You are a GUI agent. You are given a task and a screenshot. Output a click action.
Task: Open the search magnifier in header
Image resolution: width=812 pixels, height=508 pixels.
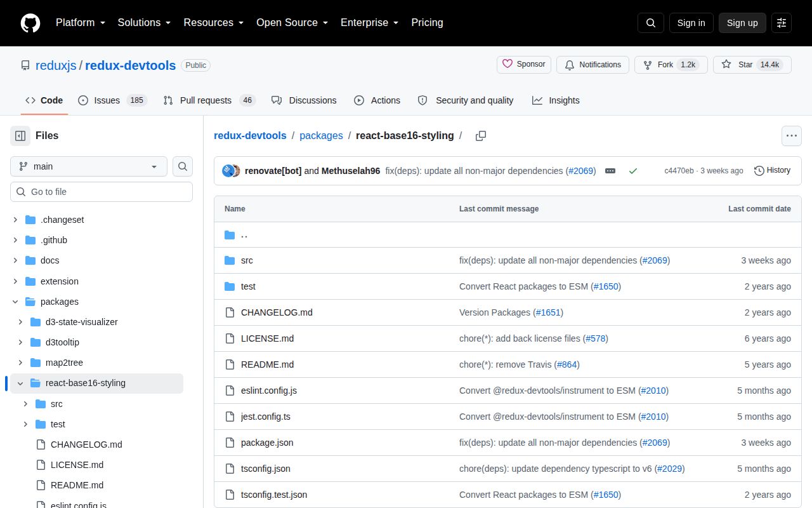pos(651,23)
